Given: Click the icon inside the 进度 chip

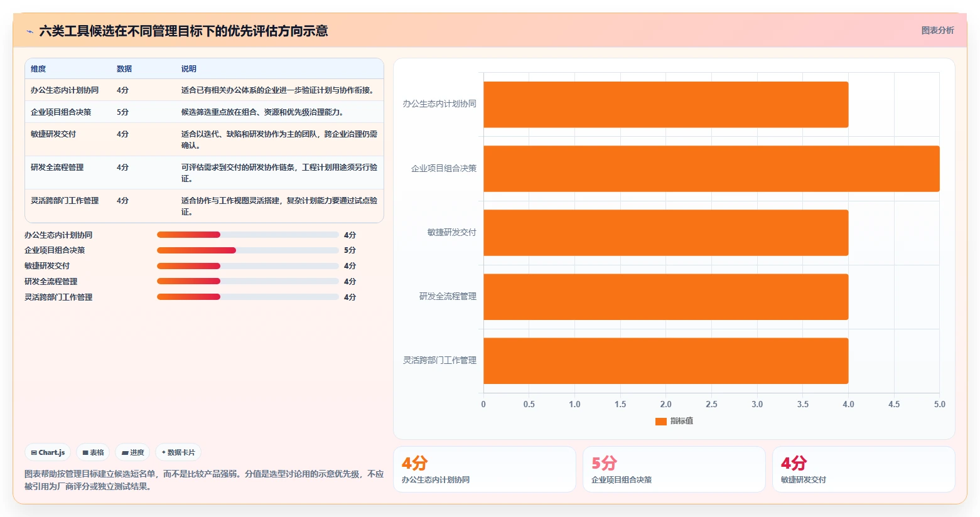Looking at the screenshot, I should (x=125, y=452).
